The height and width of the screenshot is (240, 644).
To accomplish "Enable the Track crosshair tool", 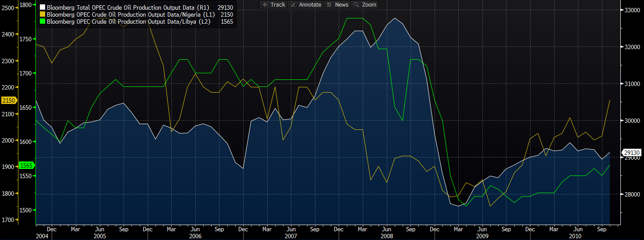I will (273, 4).
